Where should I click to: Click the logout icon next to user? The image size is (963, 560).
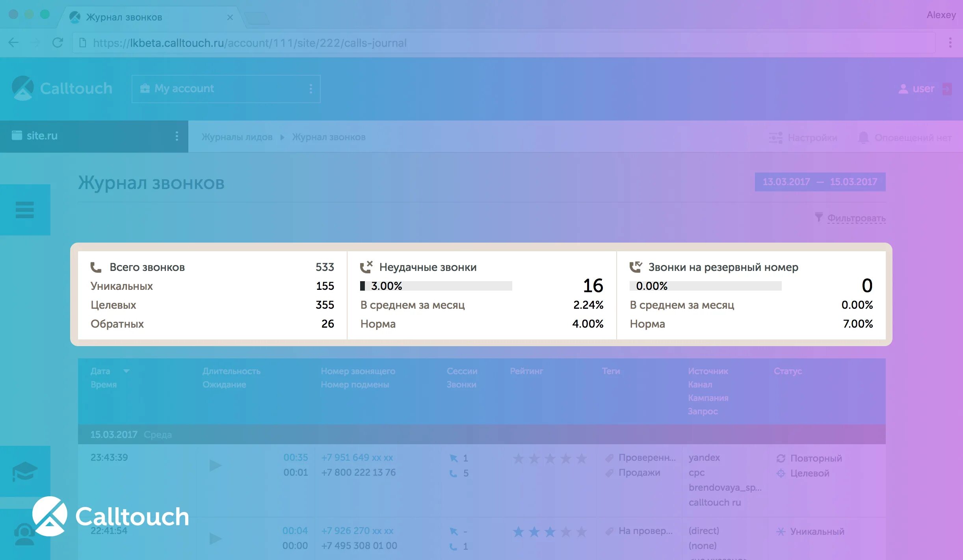(947, 89)
